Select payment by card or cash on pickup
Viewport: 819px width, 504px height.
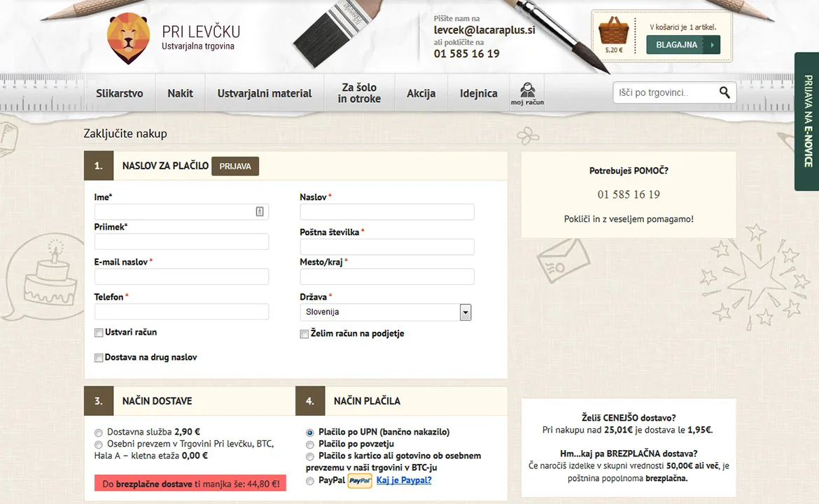pyautogui.click(x=309, y=456)
